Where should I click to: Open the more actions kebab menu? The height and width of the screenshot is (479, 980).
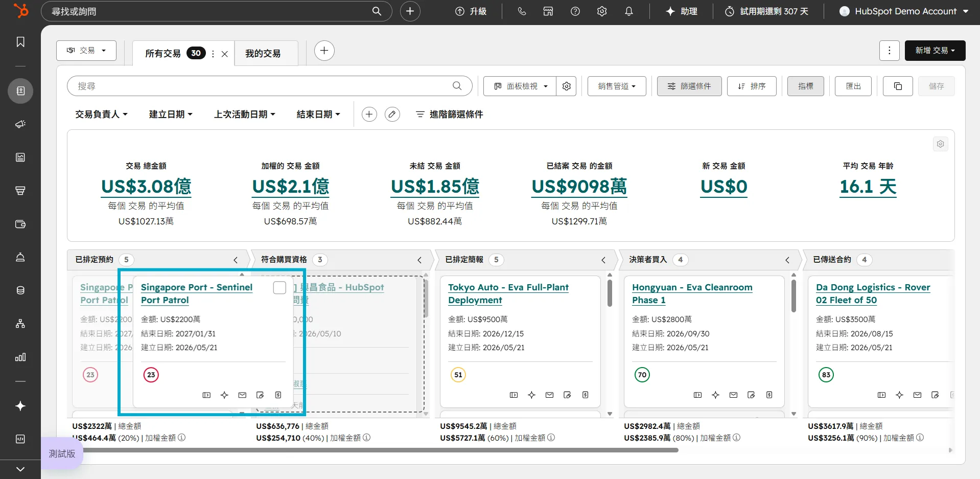pos(890,51)
